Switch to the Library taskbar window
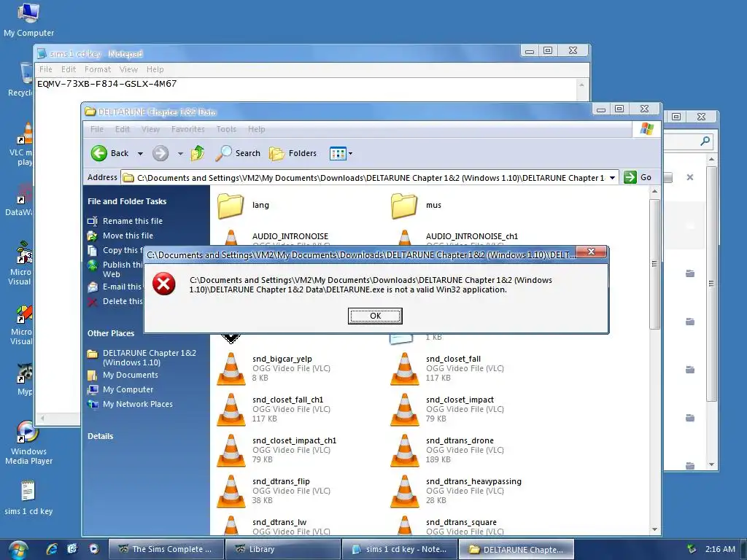 coord(282,550)
